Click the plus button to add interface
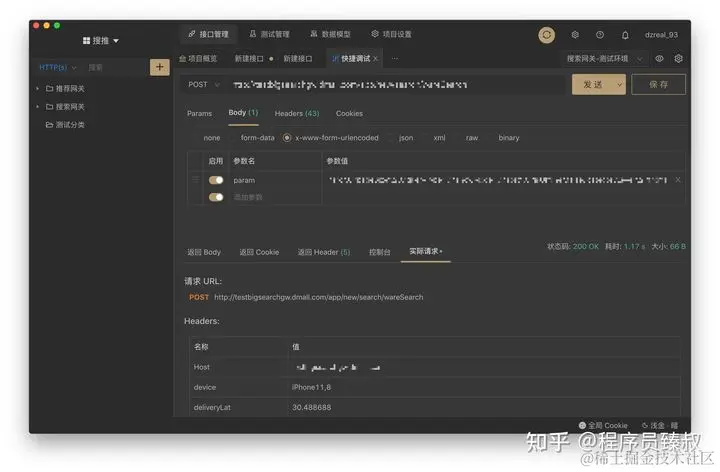The image size is (720, 472). [x=159, y=67]
